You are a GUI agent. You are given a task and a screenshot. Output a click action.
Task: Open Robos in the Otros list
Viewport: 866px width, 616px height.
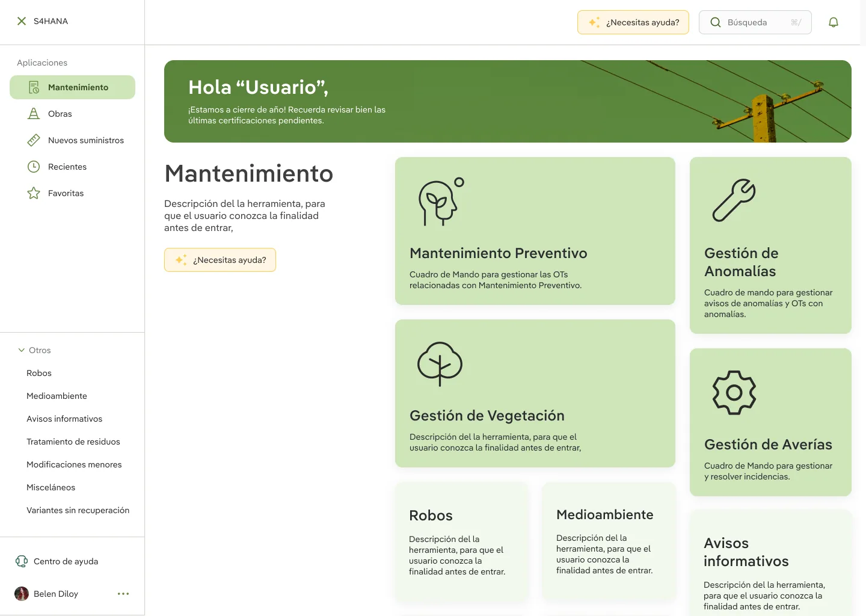point(39,373)
